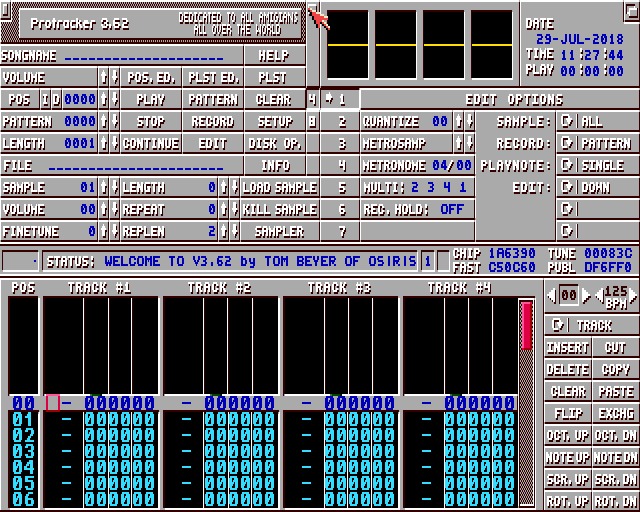Increase sample LENGTH with up arrow
This screenshot has height=512, width=640.
pyautogui.click(x=224, y=188)
